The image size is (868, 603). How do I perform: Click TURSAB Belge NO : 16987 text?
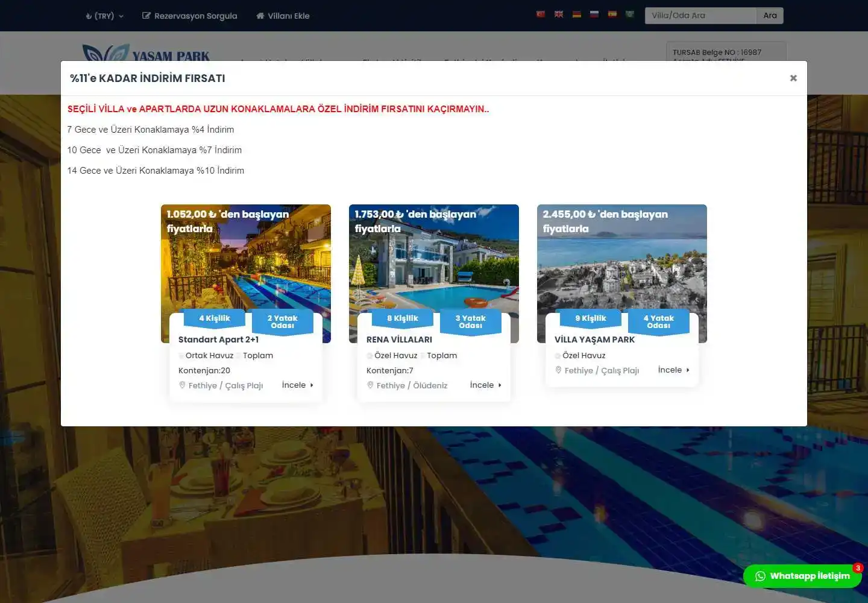click(x=717, y=52)
